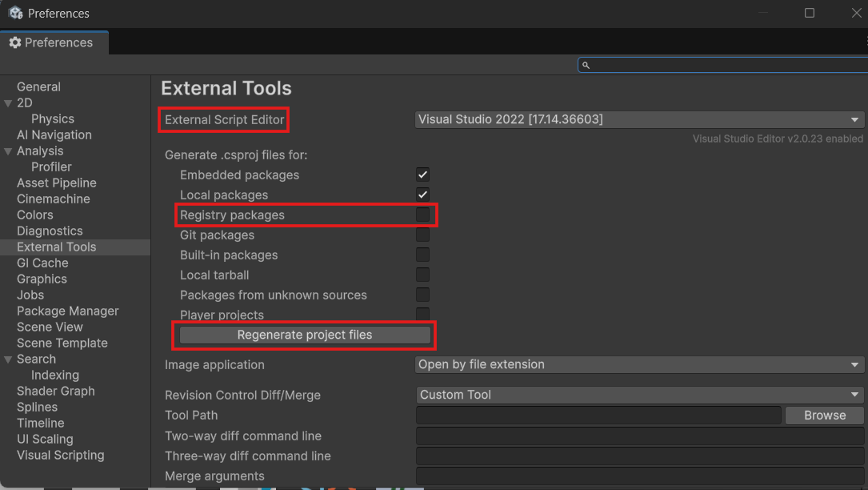Open Revision Control Diff/Merge dropdown
Image resolution: width=868 pixels, height=490 pixels.
(x=639, y=395)
